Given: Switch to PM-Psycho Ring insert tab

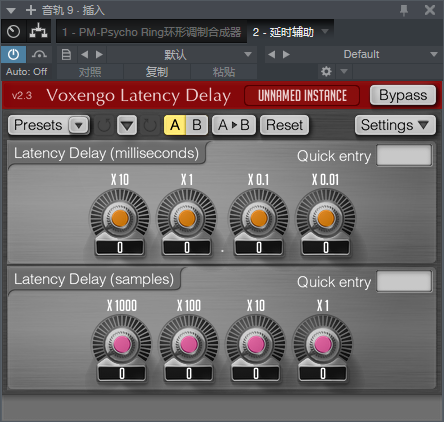Looking at the screenshot, I should (152, 32).
